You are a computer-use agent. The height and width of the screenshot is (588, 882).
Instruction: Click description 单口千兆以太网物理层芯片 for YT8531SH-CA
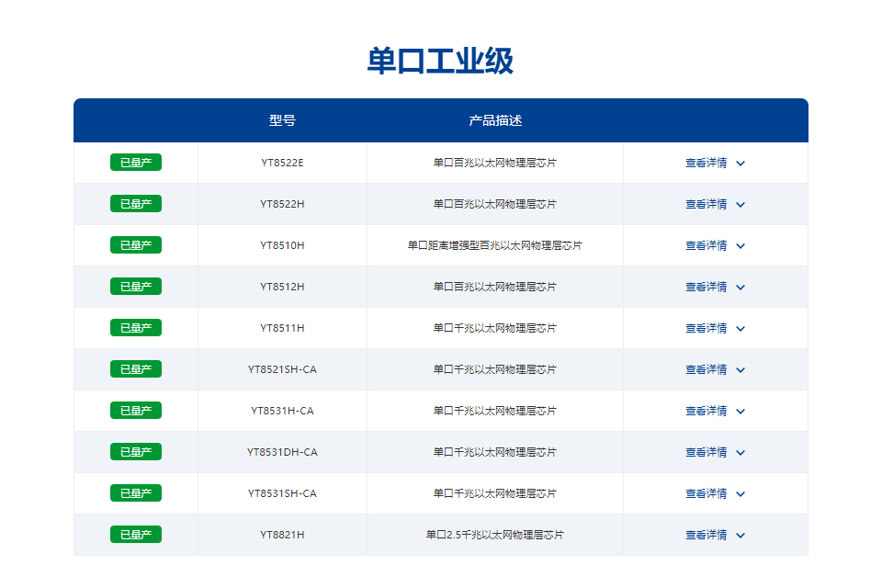click(x=495, y=493)
